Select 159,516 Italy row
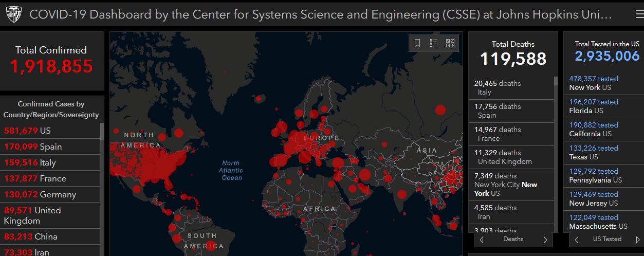644x256 pixels. pyautogui.click(x=50, y=162)
